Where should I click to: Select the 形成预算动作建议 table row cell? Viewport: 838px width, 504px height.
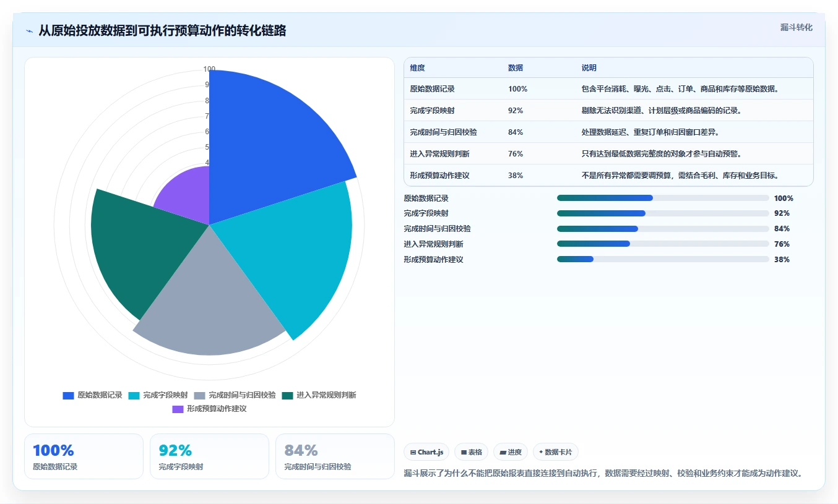(x=439, y=176)
